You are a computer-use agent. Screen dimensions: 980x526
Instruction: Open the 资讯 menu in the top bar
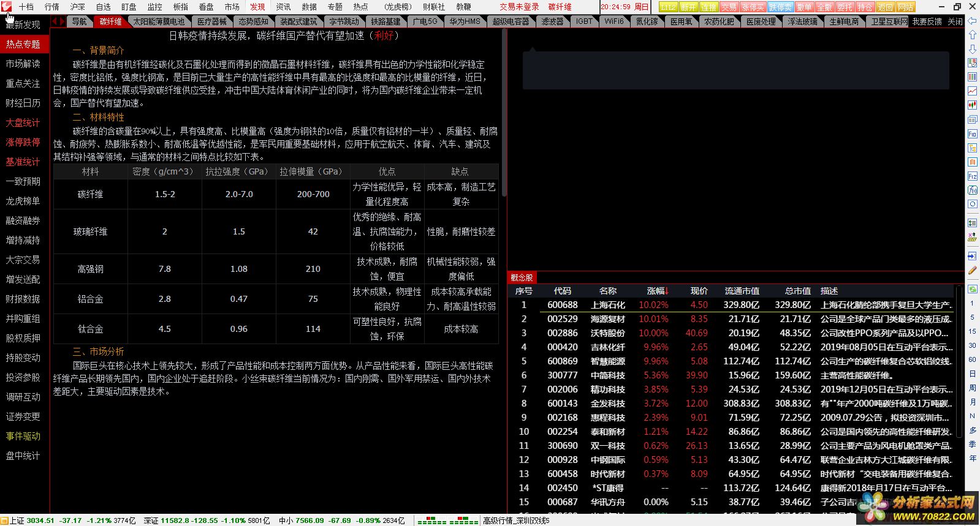pos(283,7)
